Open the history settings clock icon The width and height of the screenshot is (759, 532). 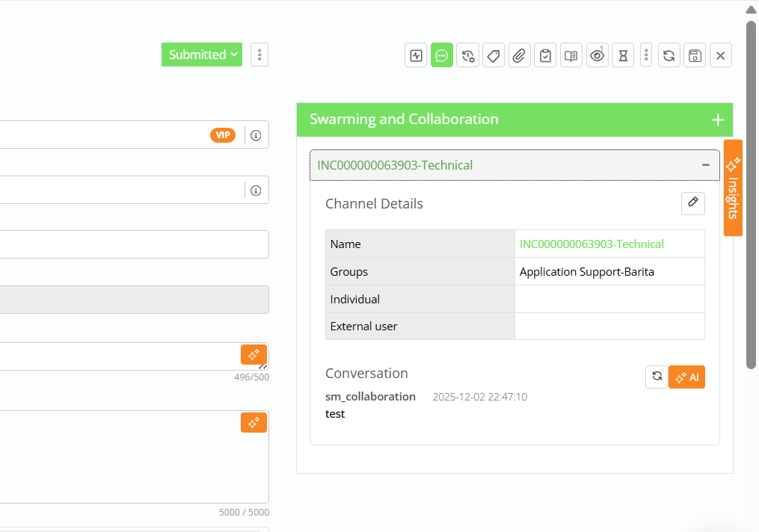[x=468, y=55]
